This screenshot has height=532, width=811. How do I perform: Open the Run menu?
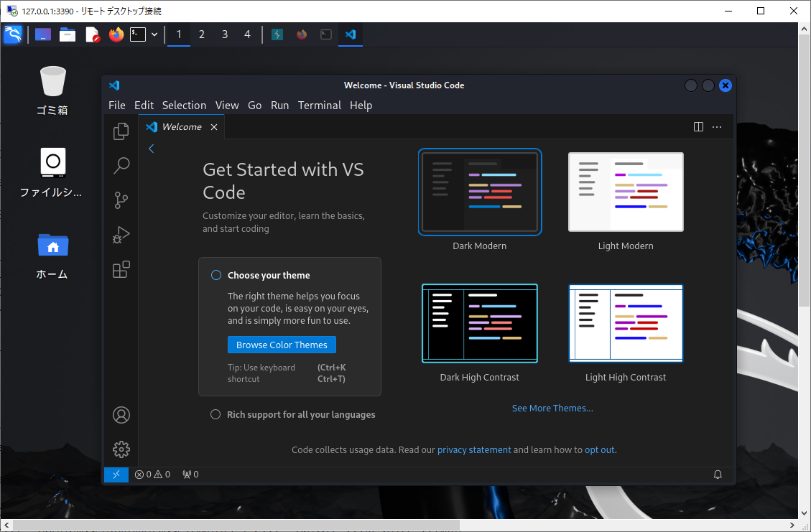point(280,106)
